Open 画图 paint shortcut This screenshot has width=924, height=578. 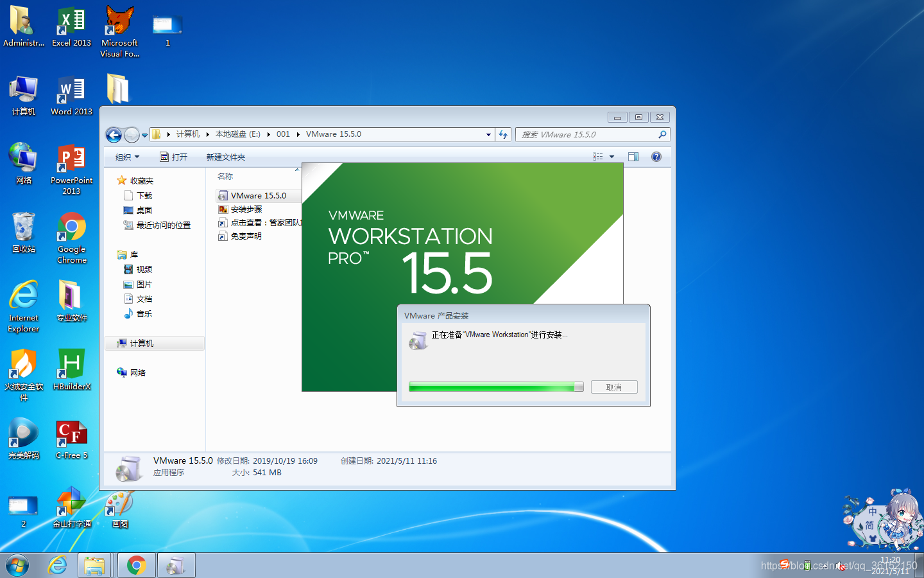[x=119, y=509]
